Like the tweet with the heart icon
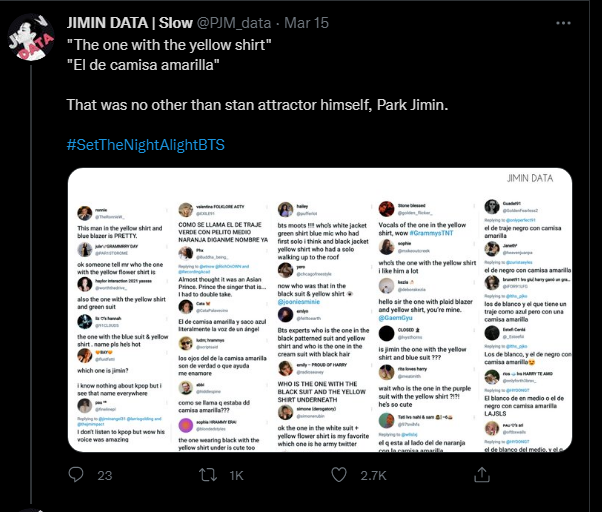The height and width of the screenshot is (512, 602). (339, 475)
